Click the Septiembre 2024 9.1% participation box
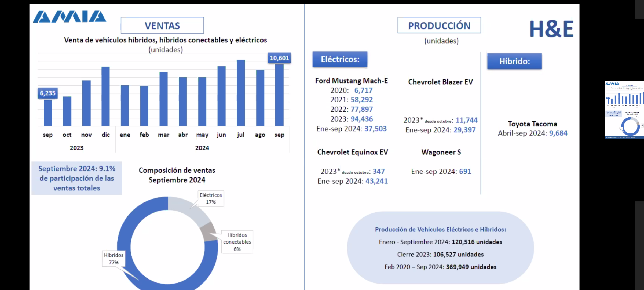 tap(77, 178)
